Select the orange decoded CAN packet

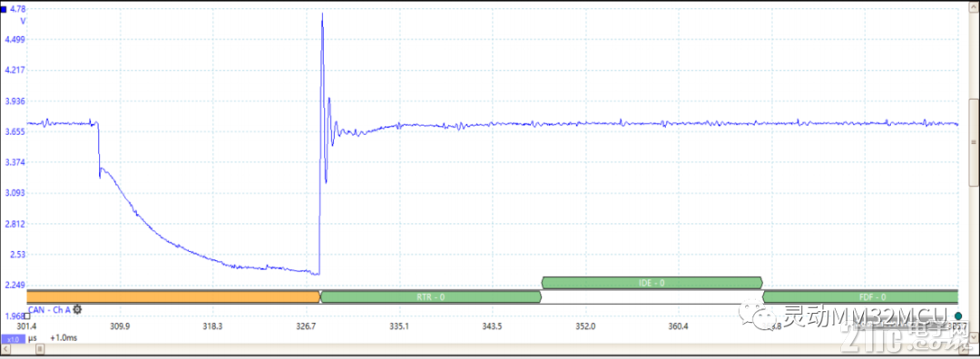coord(173,297)
